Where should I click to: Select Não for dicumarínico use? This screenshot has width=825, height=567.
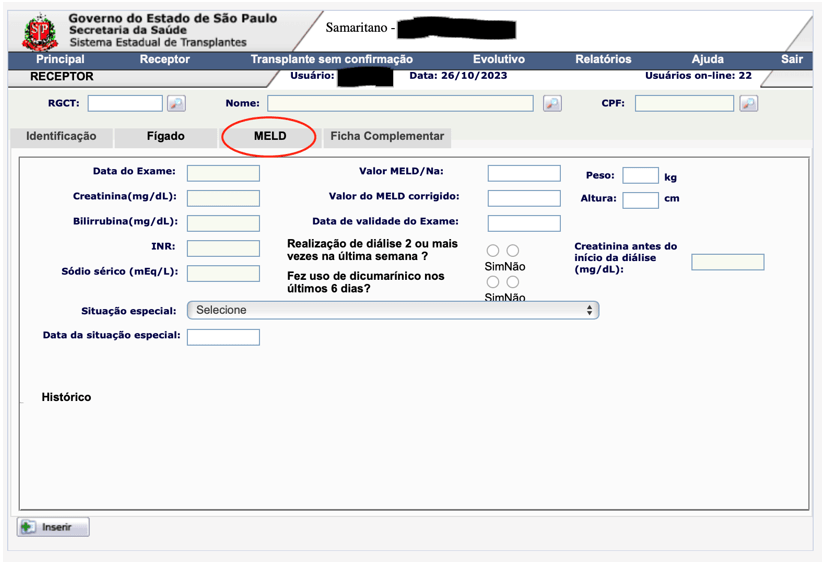513,282
